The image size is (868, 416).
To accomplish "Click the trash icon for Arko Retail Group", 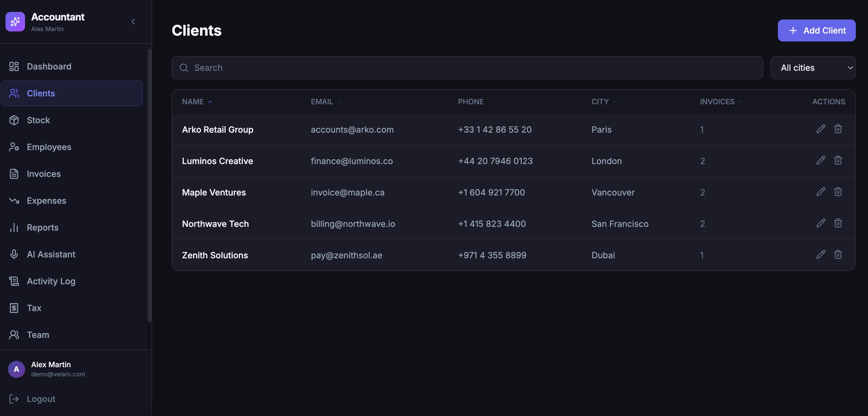I will tap(838, 129).
